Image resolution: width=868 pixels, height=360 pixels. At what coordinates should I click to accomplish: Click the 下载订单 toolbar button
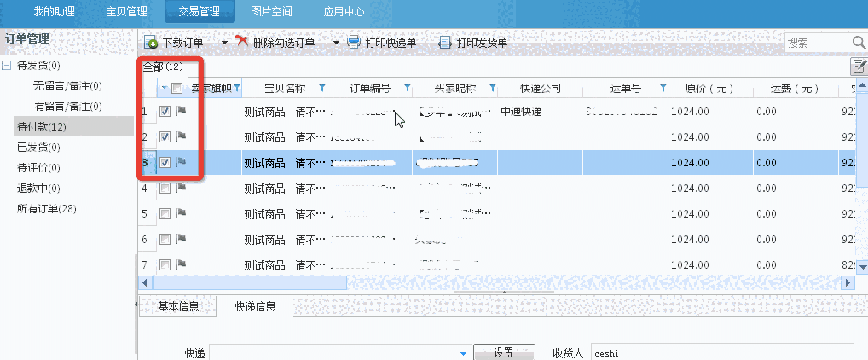(174, 42)
